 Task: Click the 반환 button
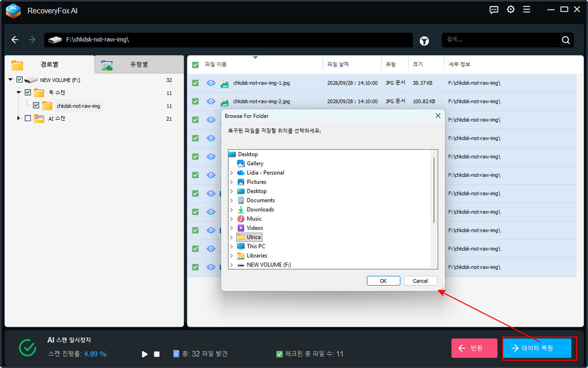[474, 348]
